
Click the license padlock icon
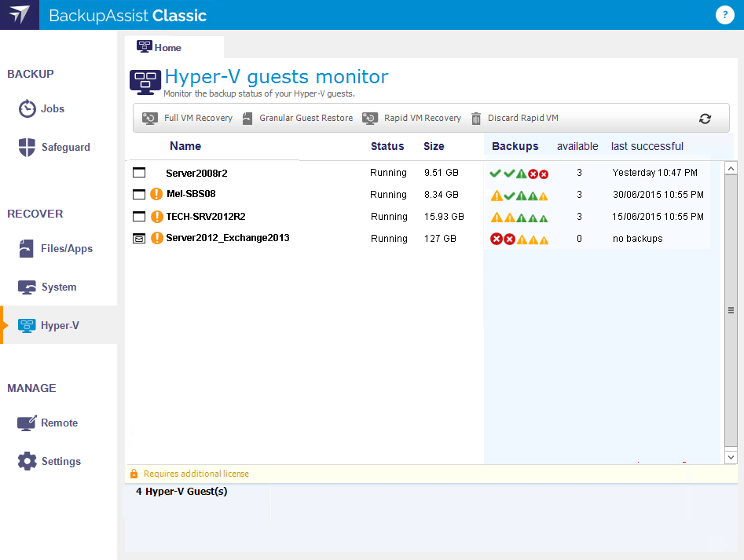134,474
